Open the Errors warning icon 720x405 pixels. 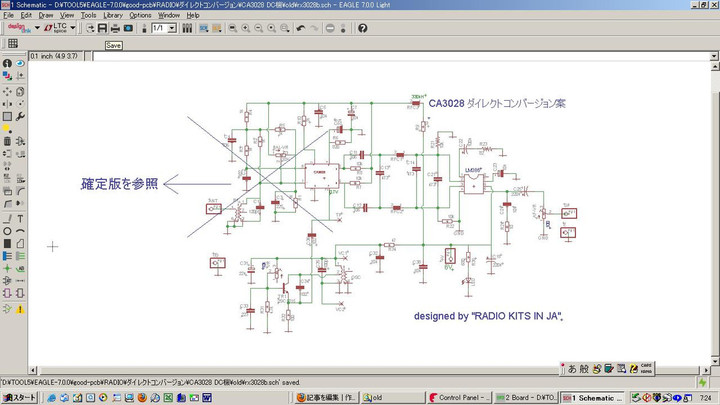tap(21, 309)
